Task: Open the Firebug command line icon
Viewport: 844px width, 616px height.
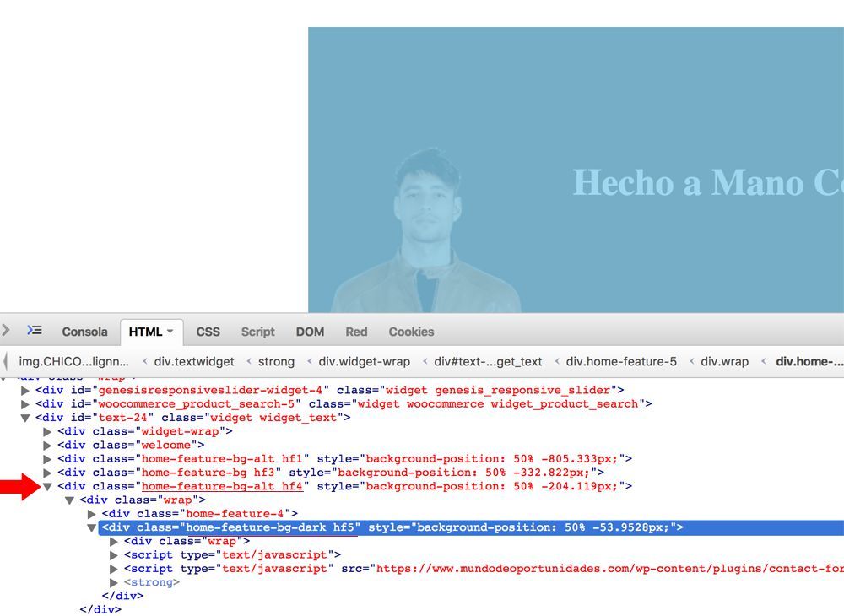Action: [35, 330]
